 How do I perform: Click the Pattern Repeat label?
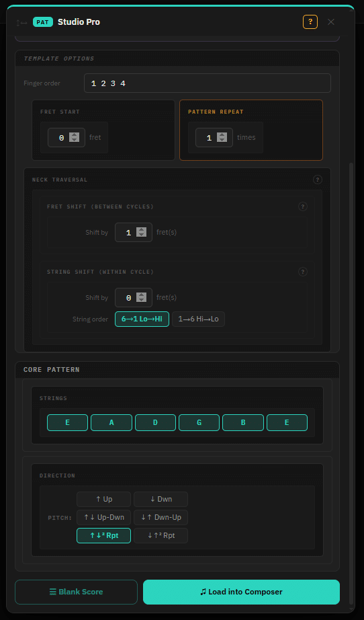pos(216,112)
